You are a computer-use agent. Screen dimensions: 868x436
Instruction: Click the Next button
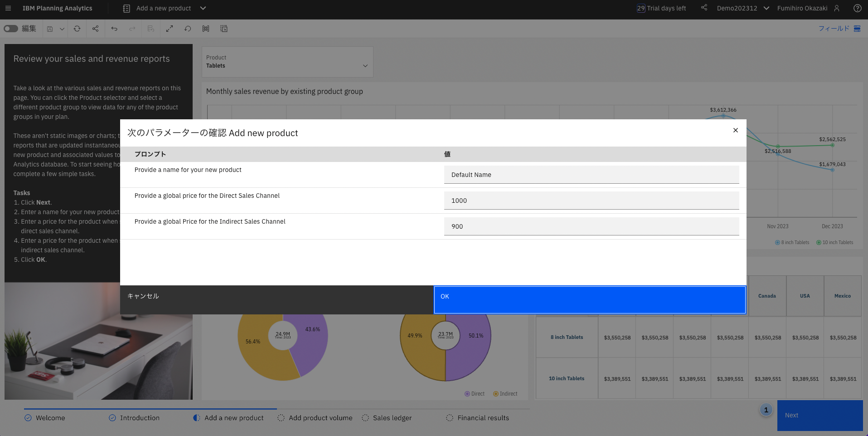(820, 415)
